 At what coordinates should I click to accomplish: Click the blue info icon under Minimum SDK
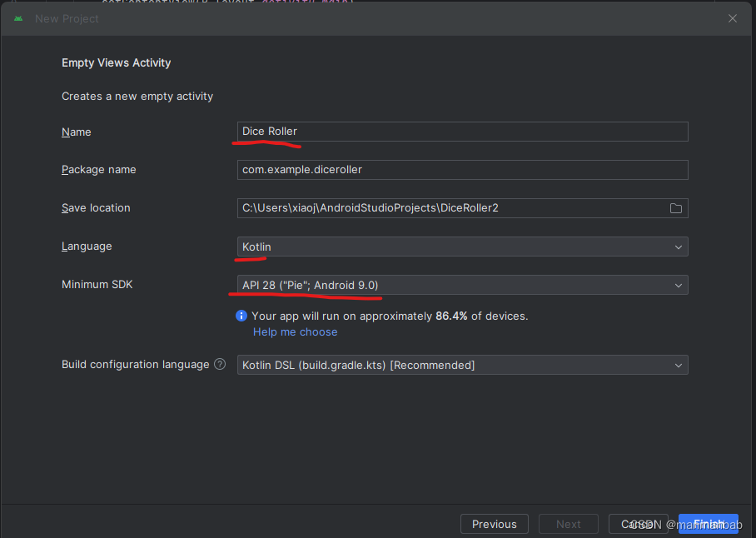(x=241, y=316)
